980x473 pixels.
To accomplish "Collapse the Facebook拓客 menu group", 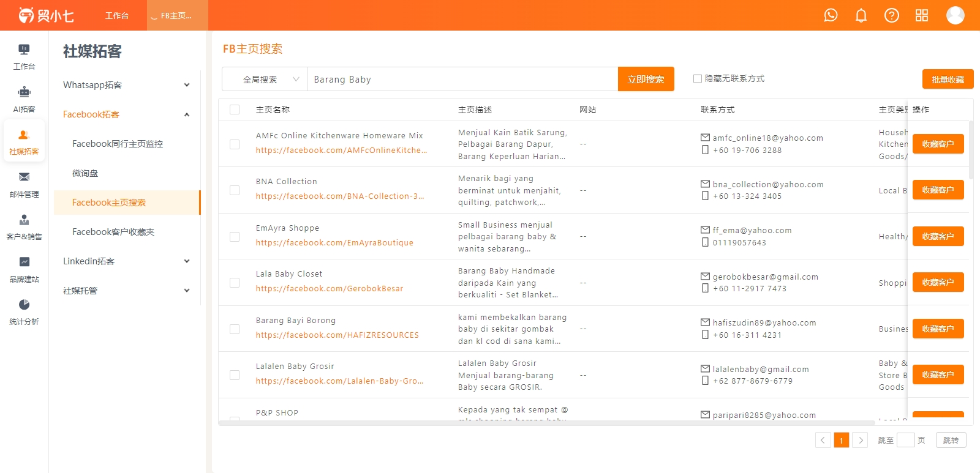I will 127,114.
